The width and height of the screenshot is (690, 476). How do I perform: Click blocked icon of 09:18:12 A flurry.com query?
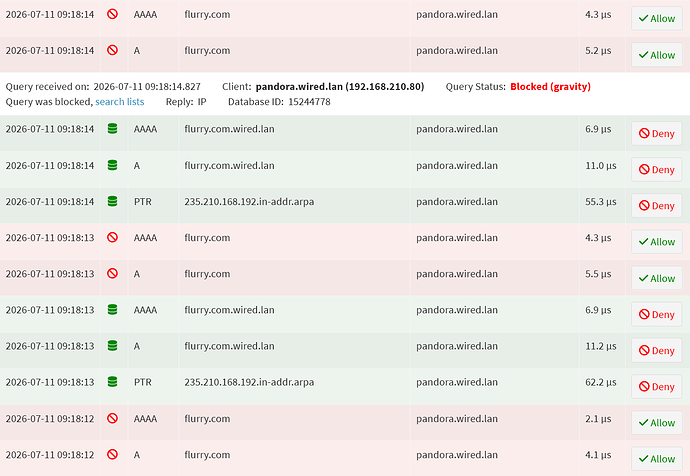113,454
